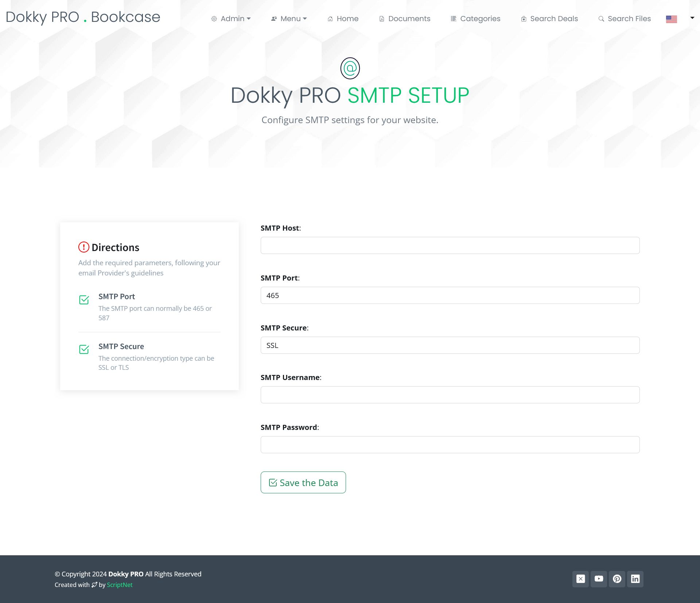Open Search Files in navbar
The height and width of the screenshot is (603, 700).
tap(625, 19)
